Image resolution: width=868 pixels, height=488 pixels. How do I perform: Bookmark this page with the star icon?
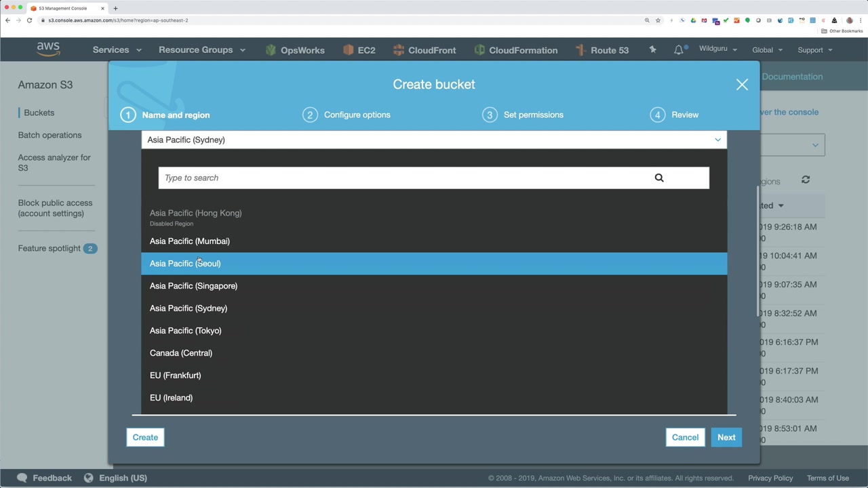tap(658, 20)
